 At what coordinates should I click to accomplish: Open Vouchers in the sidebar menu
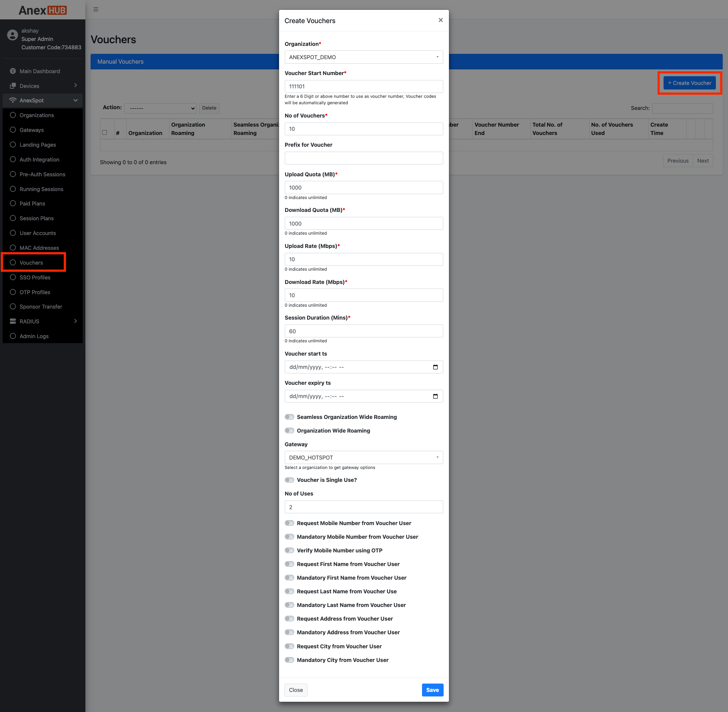click(x=31, y=263)
